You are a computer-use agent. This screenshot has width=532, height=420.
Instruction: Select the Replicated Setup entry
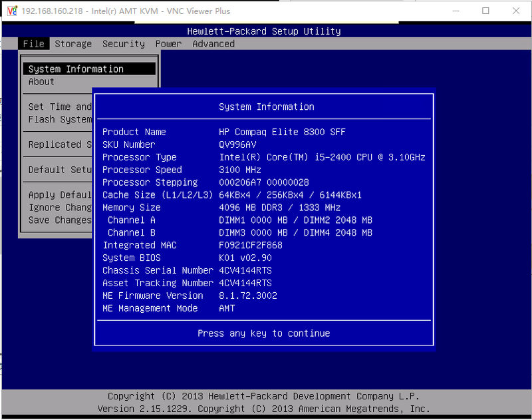click(x=59, y=145)
